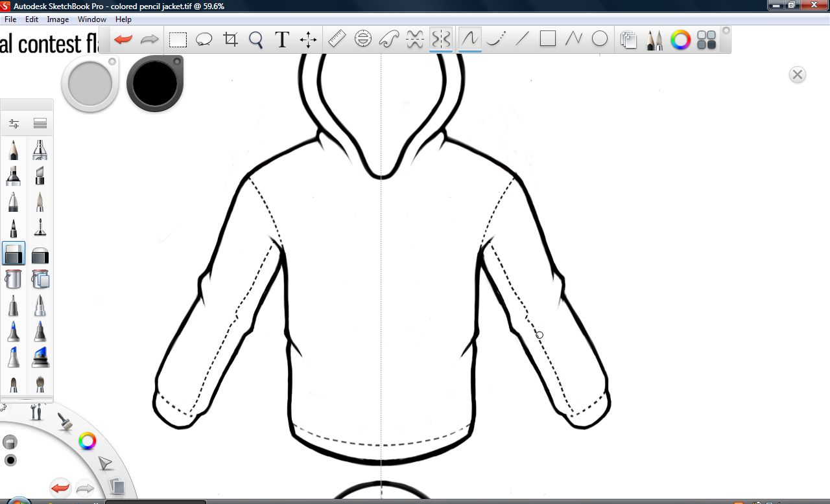Open the Color Editor wheel in toolbar

coord(680,40)
